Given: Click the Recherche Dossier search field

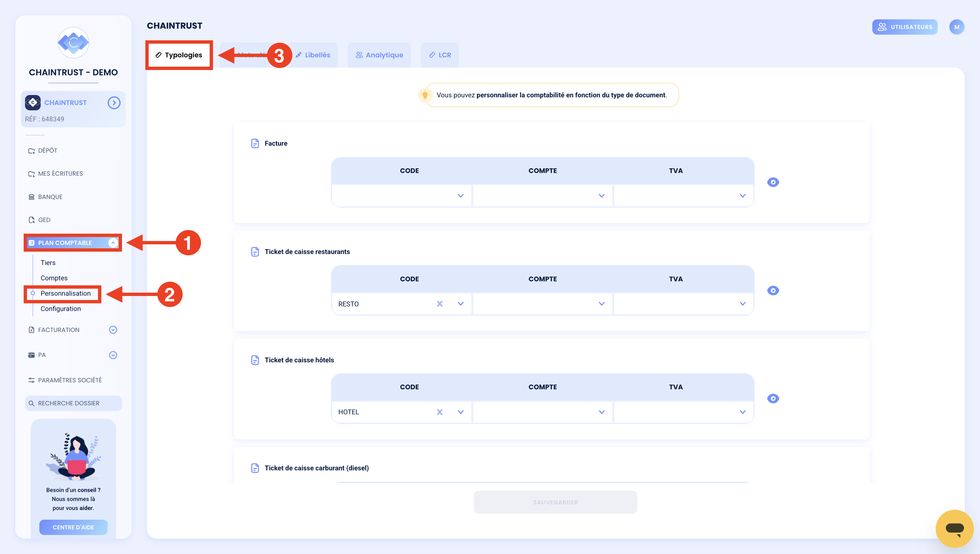Looking at the screenshot, I should pyautogui.click(x=73, y=403).
